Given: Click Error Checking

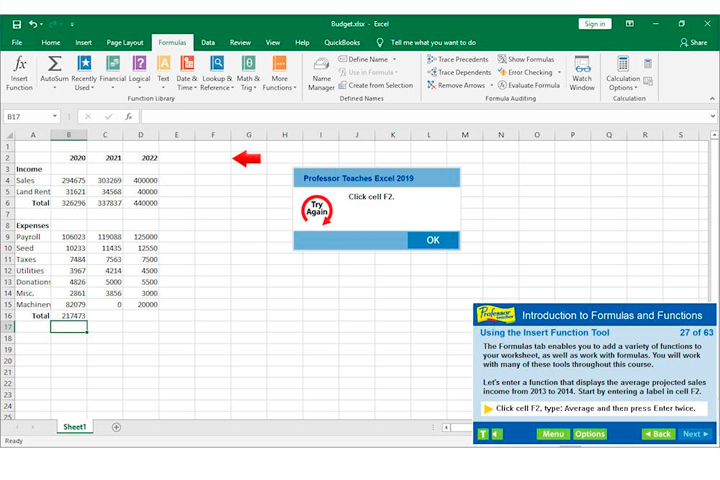Looking at the screenshot, I should click(525, 72).
